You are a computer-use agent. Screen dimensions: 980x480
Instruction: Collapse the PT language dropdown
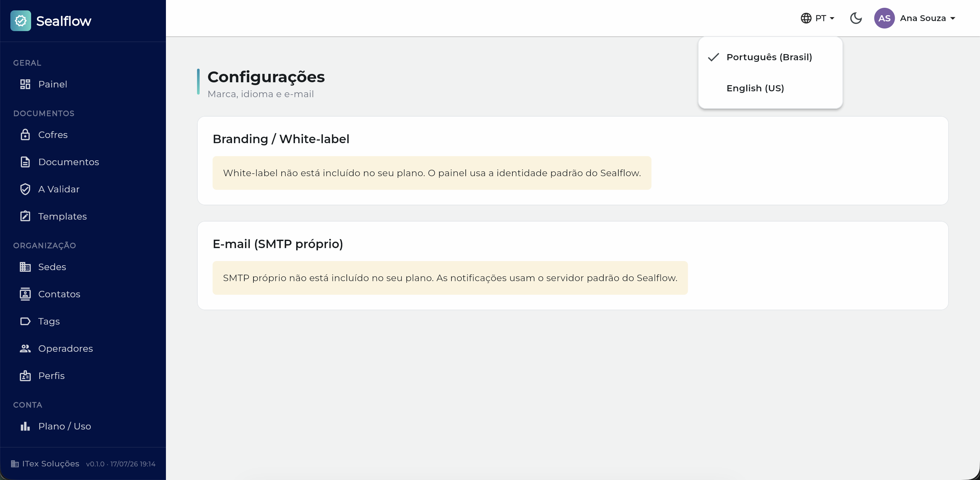[x=818, y=18]
